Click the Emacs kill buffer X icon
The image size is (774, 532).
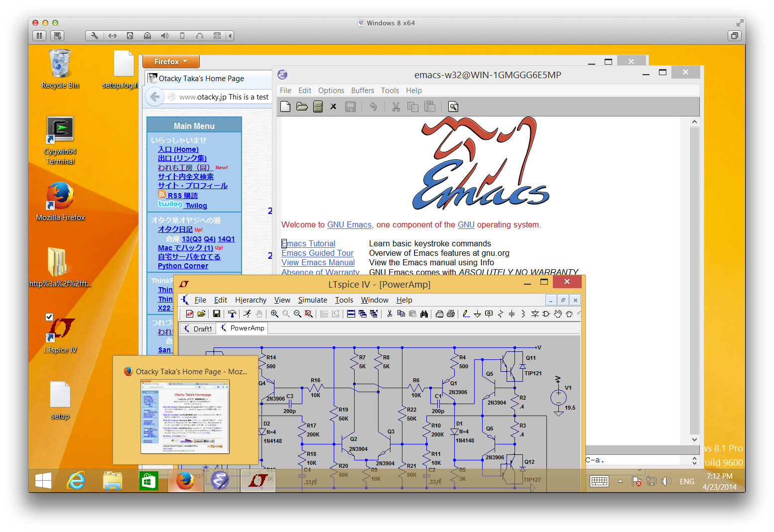click(x=333, y=106)
